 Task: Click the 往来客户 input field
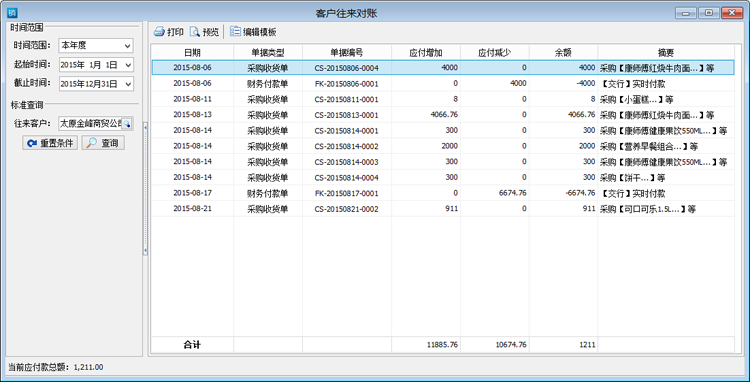coord(90,123)
